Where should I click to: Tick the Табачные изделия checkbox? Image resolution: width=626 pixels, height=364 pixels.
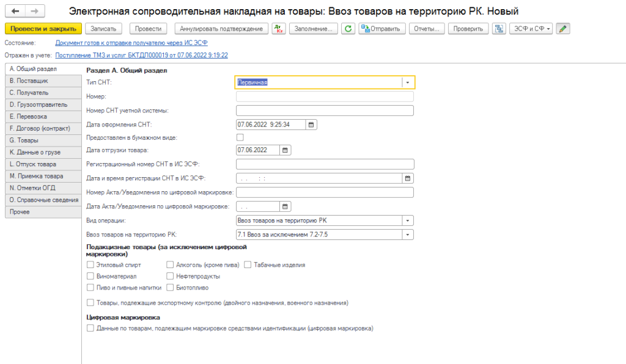[x=248, y=265]
